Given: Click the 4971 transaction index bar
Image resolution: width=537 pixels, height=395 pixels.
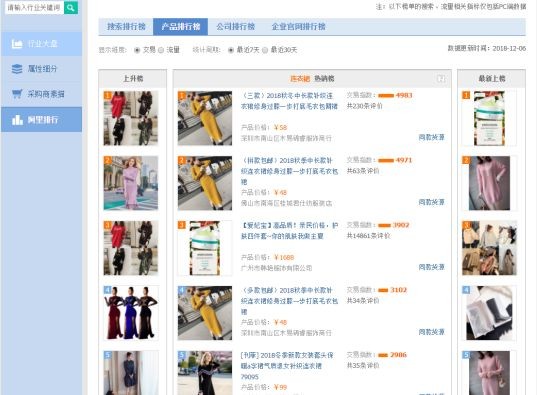Looking at the screenshot, I should [x=386, y=160].
